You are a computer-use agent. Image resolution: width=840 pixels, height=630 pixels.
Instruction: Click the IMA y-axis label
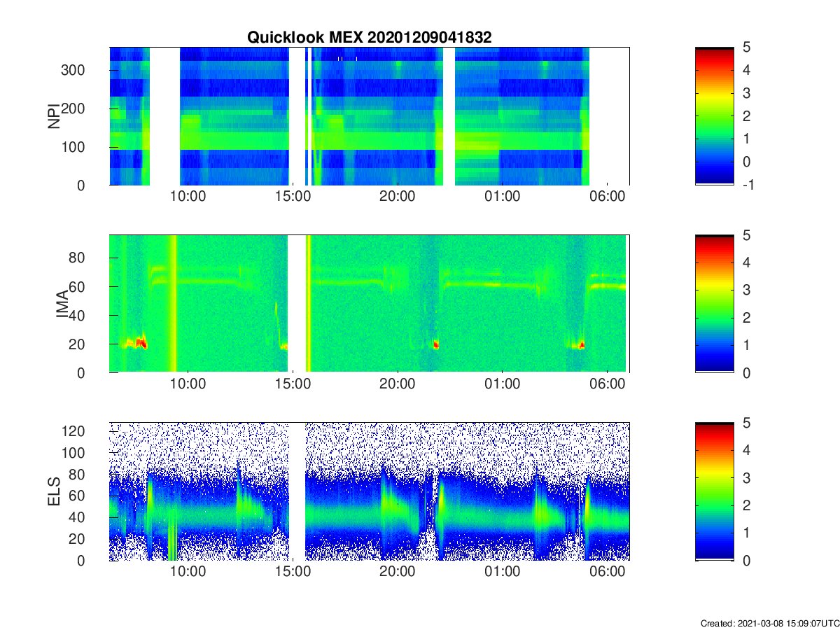tap(62, 304)
